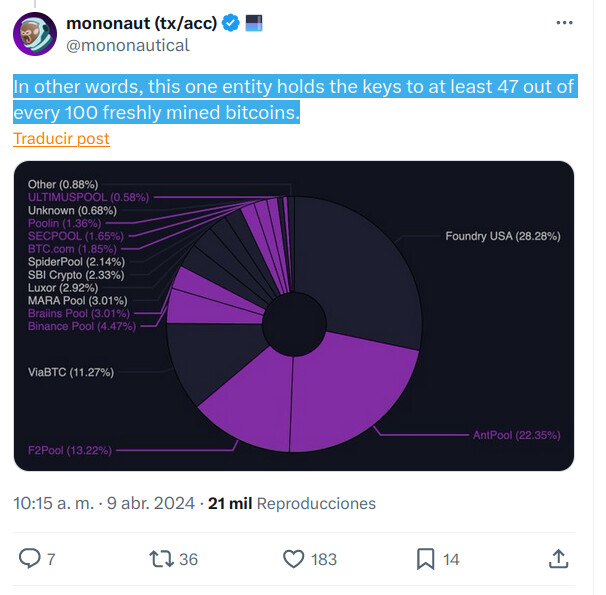Click the repost arrows icon
Screen dimensions: 606x595
pos(160,558)
